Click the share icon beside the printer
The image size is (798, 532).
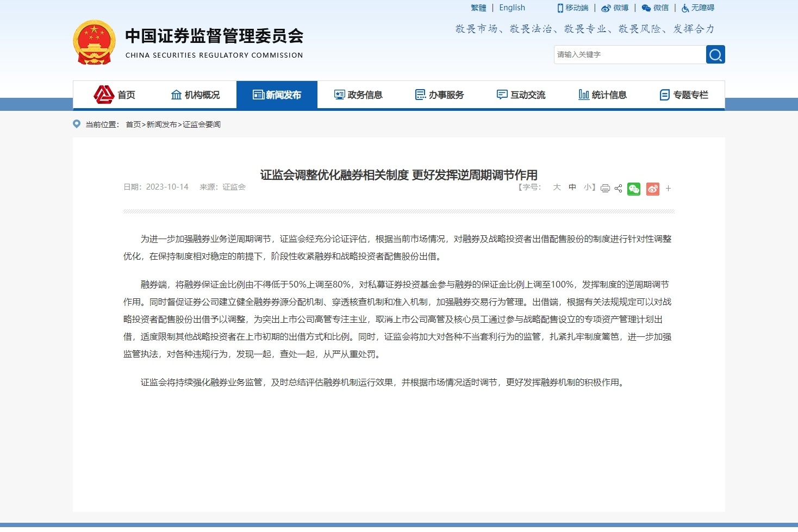point(618,189)
